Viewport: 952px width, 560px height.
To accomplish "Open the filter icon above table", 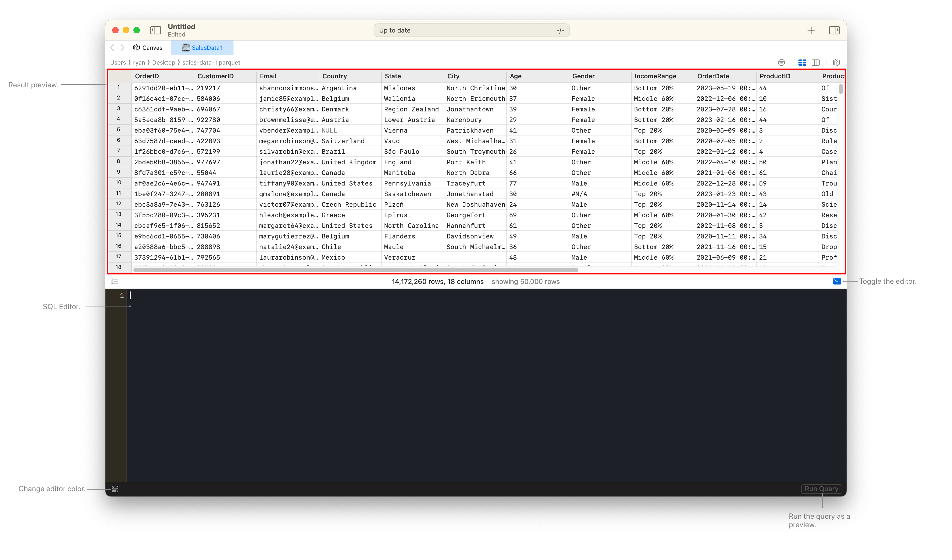I will (781, 62).
